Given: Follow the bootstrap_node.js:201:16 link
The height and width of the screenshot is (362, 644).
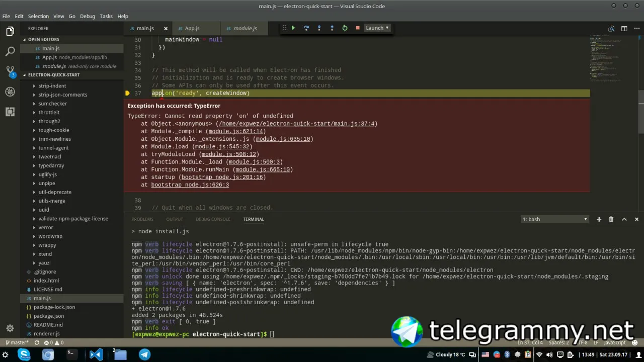Looking at the screenshot, I should coord(221,177).
